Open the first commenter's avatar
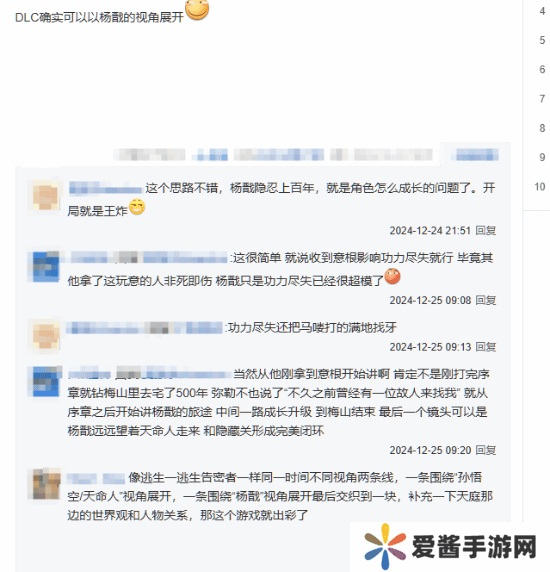550x572 pixels. point(45,197)
